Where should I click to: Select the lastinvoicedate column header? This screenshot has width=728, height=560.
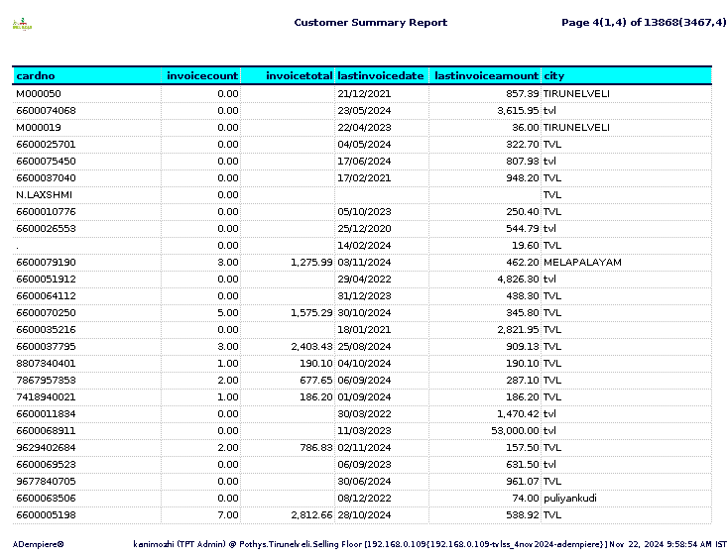[381, 75]
